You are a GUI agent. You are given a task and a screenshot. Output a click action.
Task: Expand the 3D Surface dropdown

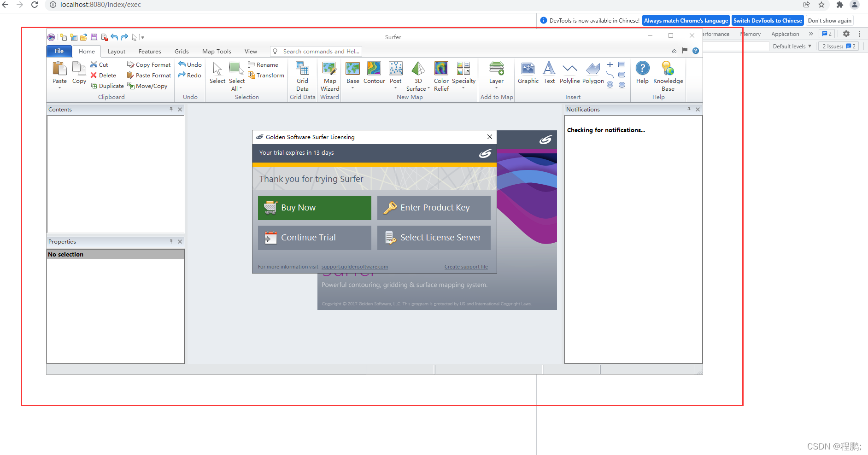(428, 88)
